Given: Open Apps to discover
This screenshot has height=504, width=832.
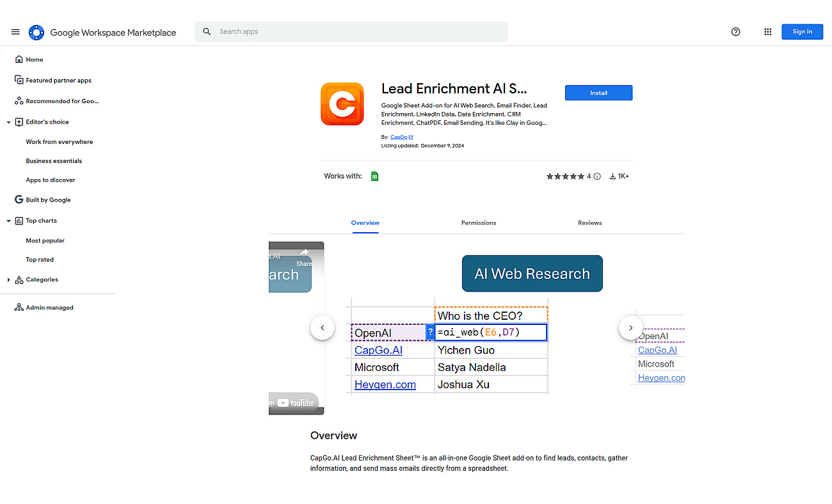Looking at the screenshot, I should click(x=51, y=180).
